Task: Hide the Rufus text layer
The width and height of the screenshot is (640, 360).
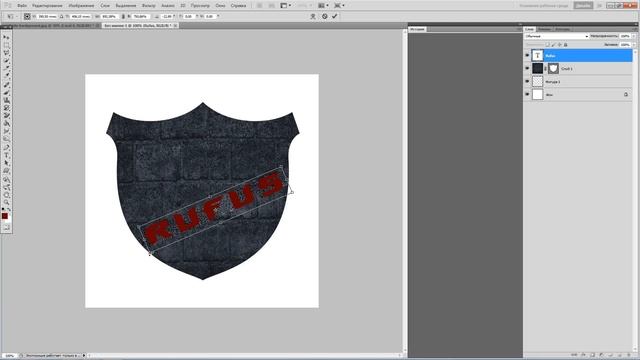Action: (527, 55)
